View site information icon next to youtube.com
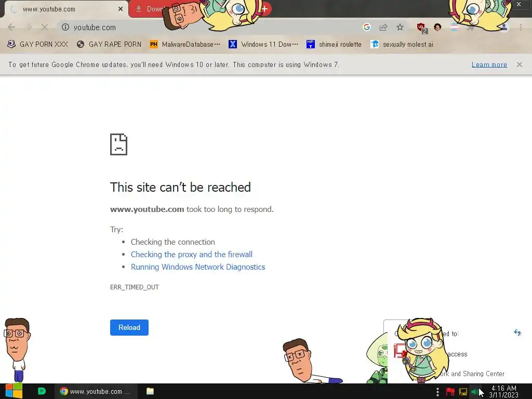The image size is (532, 399). [x=65, y=27]
